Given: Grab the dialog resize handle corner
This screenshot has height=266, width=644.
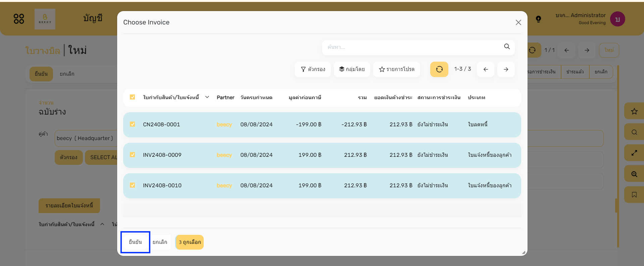Looking at the screenshot, I should [x=524, y=253].
